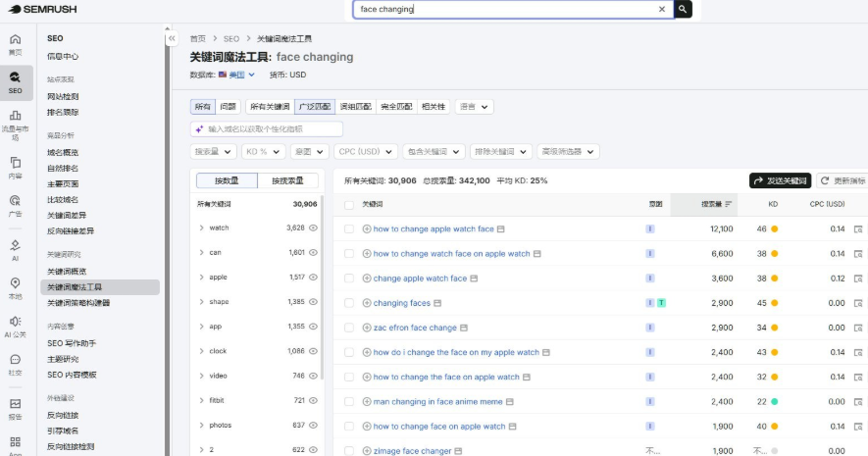Open the database country dropdown
The width and height of the screenshot is (868, 456).
(237, 75)
